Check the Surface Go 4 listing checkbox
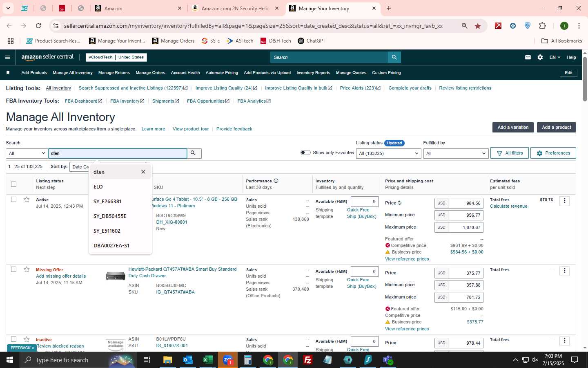The height and width of the screenshot is (368, 588). [14, 200]
